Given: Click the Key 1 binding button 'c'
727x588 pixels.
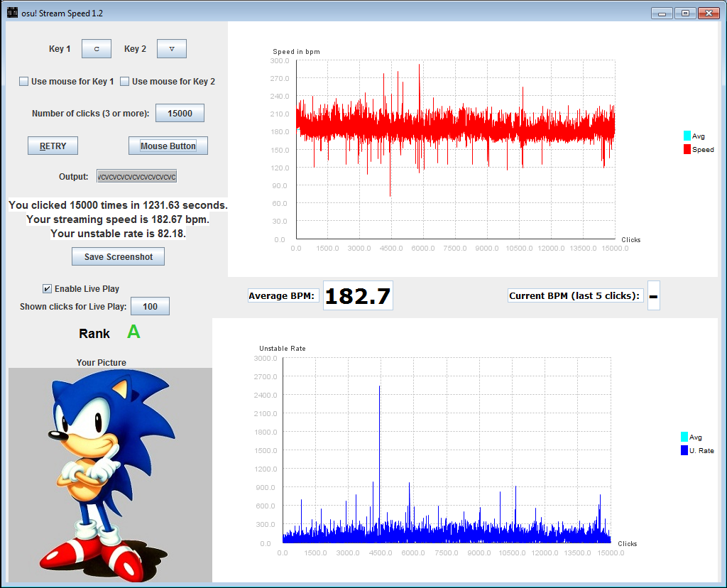Looking at the screenshot, I should click(97, 49).
